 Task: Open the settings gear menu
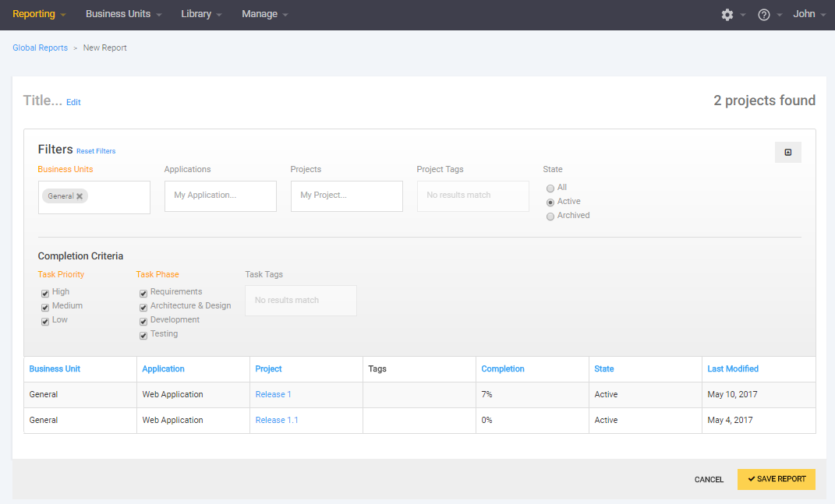(727, 15)
